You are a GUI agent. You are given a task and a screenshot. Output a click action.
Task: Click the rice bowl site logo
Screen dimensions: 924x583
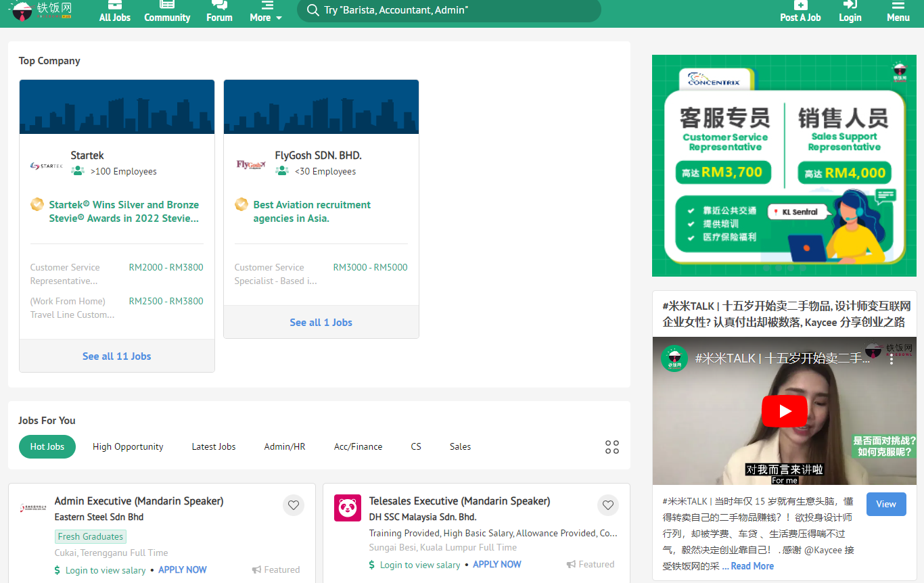[x=22, y=10]
